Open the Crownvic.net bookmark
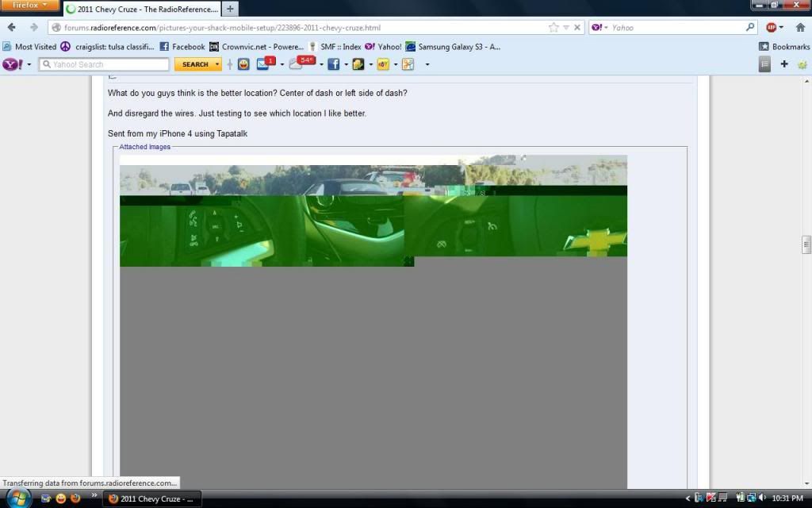Screen dimensions: 812x508 [256, 47]
